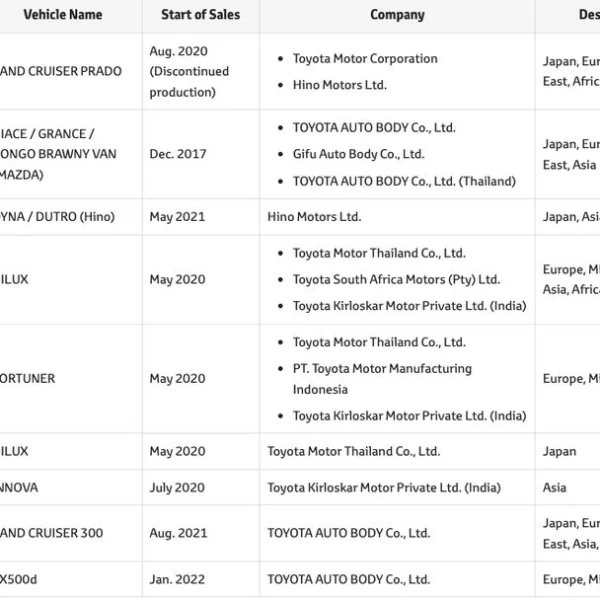Click the Company column header
This screenshot has width=600, height=600.
pos(397,15)
